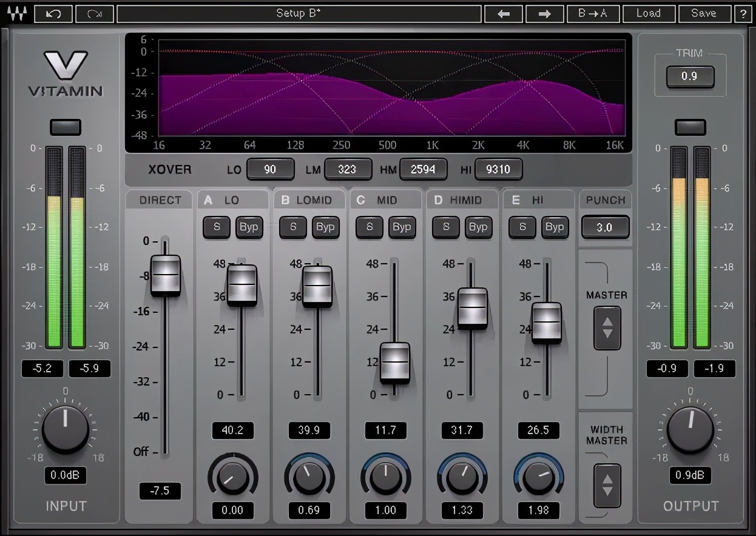
Task: Click the MID level value 11.7
Action: 385,430
